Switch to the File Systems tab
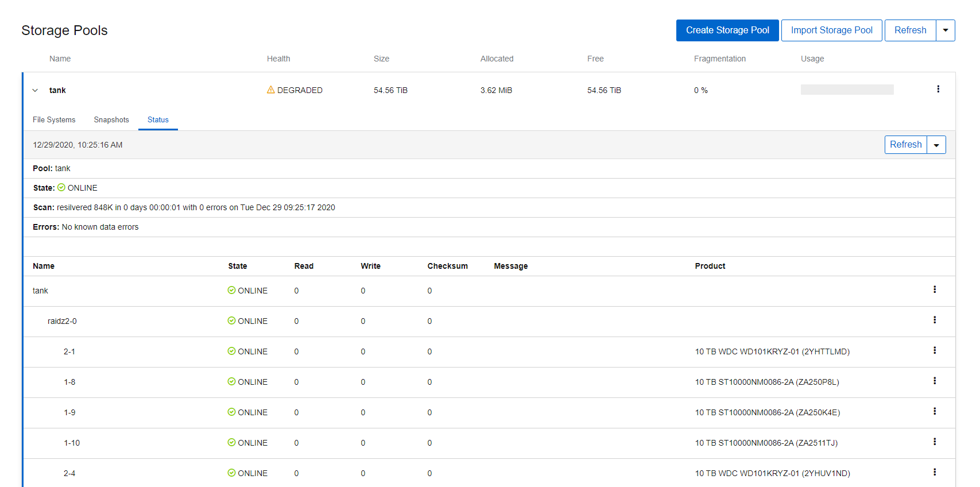The image size is (980, 487). coord(54,119)
